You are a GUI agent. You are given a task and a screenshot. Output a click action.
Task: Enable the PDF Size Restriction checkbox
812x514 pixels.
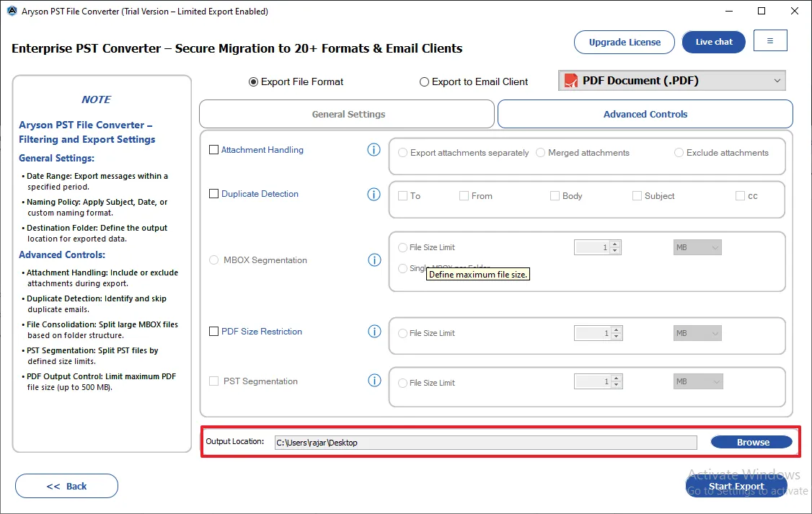[x=213, y=332]
